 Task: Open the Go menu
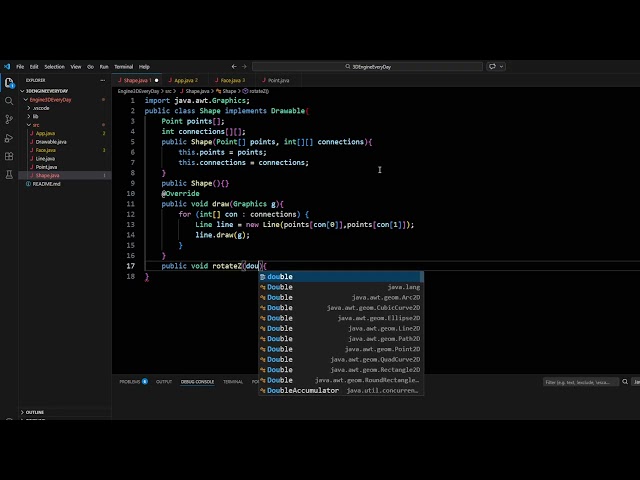click(90, 67)
